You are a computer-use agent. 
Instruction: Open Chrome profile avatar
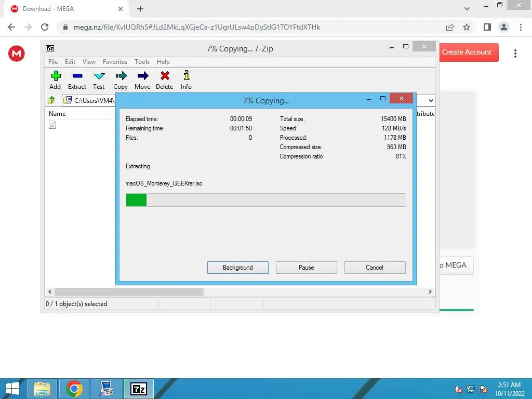point(504,27)
